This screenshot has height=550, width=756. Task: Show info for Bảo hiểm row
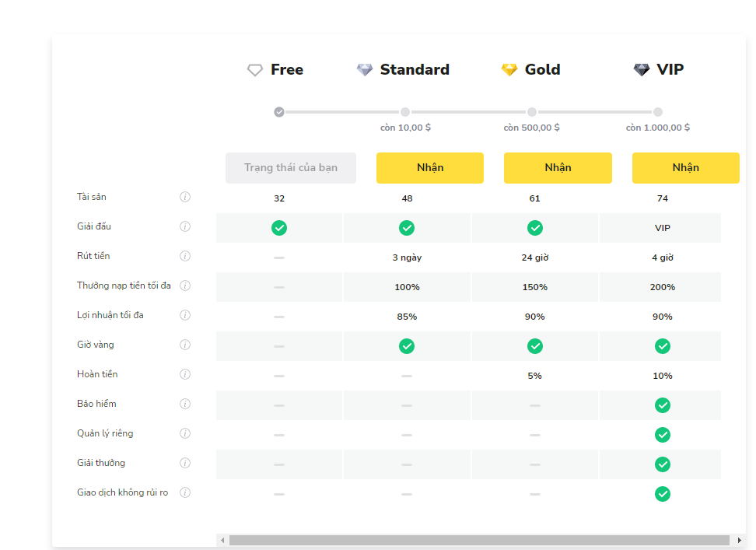185,404
